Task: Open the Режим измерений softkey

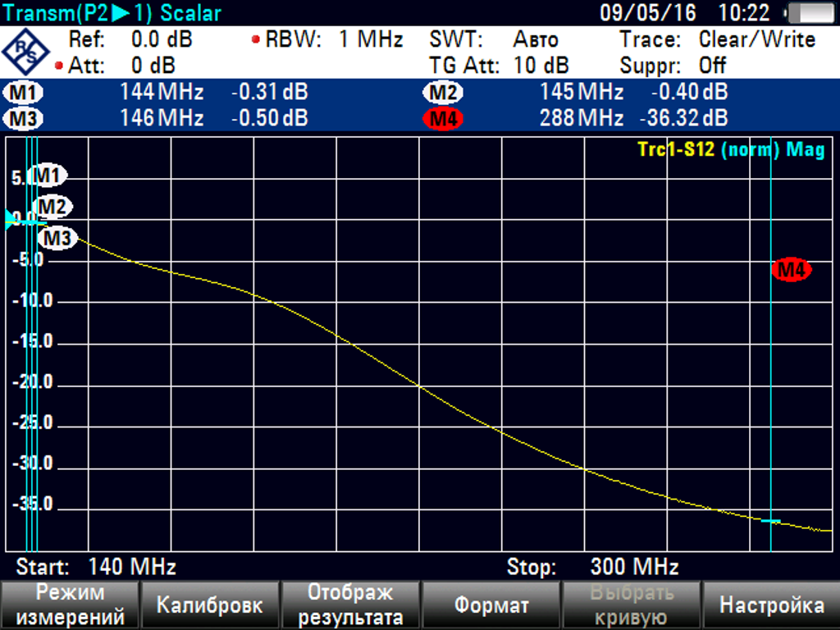Action: click(x=70, y=605)
